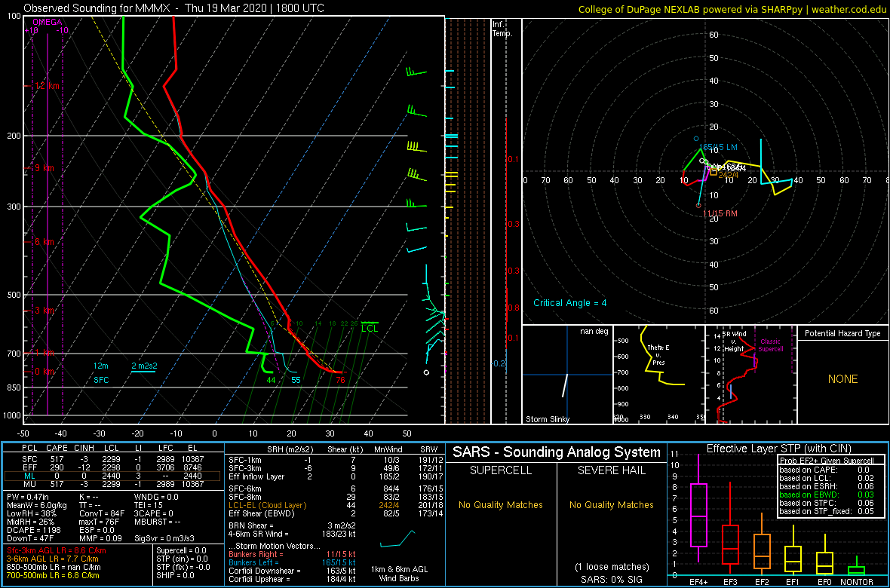The image size is (890, 588).
Task: Click the 'Classic Supercell' label
Action: (x=771, y=345)
